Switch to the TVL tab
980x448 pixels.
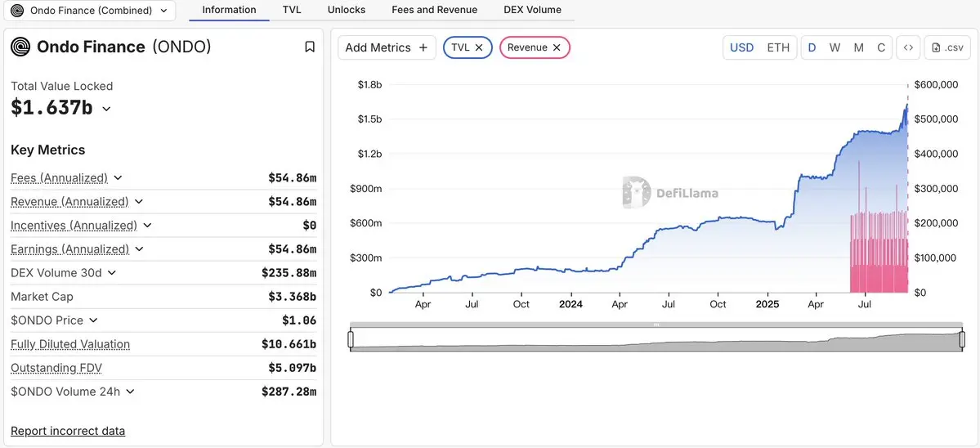click(x=292, y=10)
